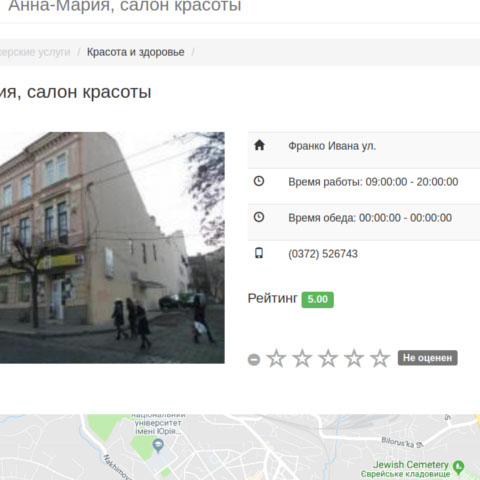Rate four stars
This screenshot has height=480, width=480.
coord(354,358)
